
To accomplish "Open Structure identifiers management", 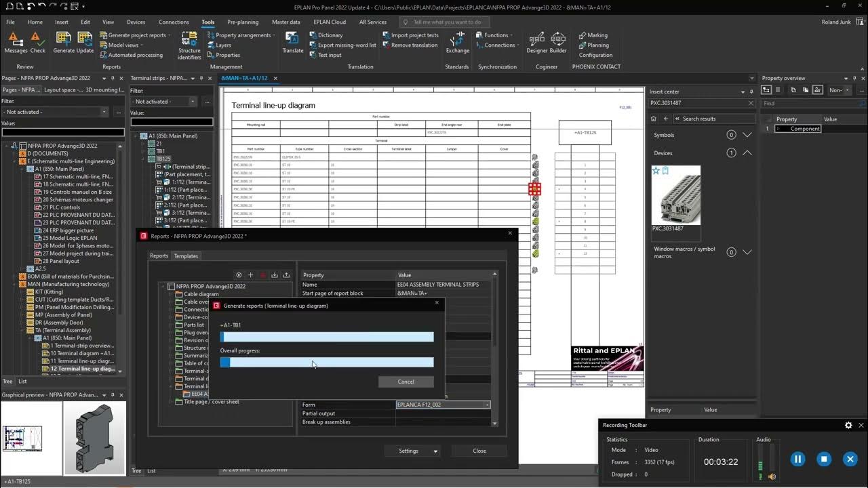I will (189, 45).
